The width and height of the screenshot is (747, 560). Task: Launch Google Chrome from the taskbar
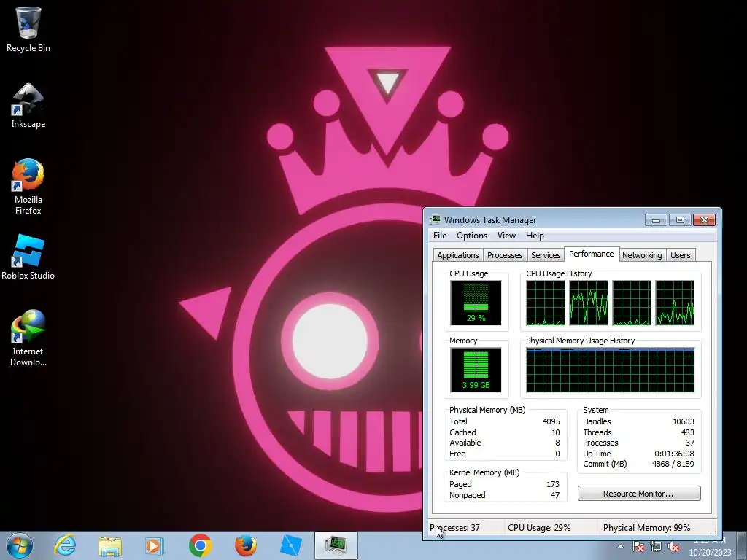[x=200, y=545]
